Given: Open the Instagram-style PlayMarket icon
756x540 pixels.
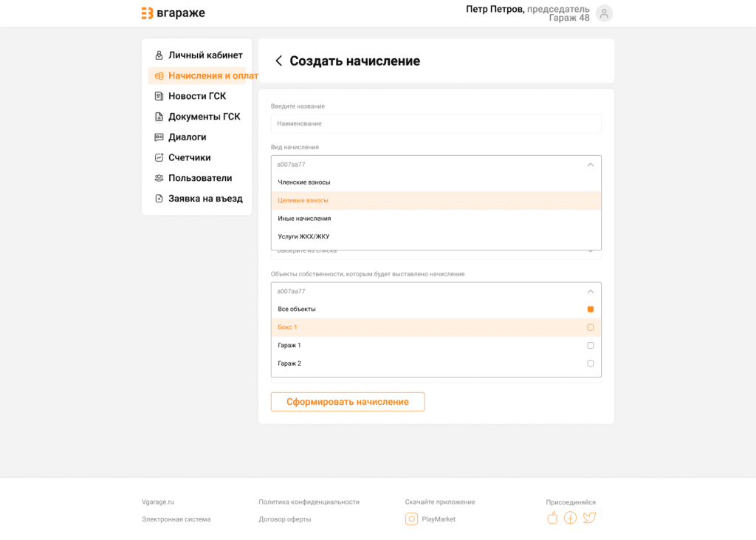Looking at the screenshot, I should 411,519.
